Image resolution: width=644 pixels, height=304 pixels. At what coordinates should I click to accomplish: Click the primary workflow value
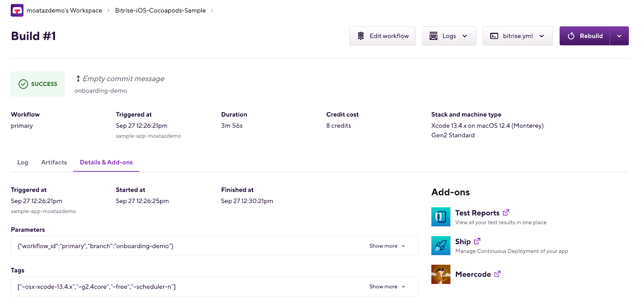(x=22, y=126)
